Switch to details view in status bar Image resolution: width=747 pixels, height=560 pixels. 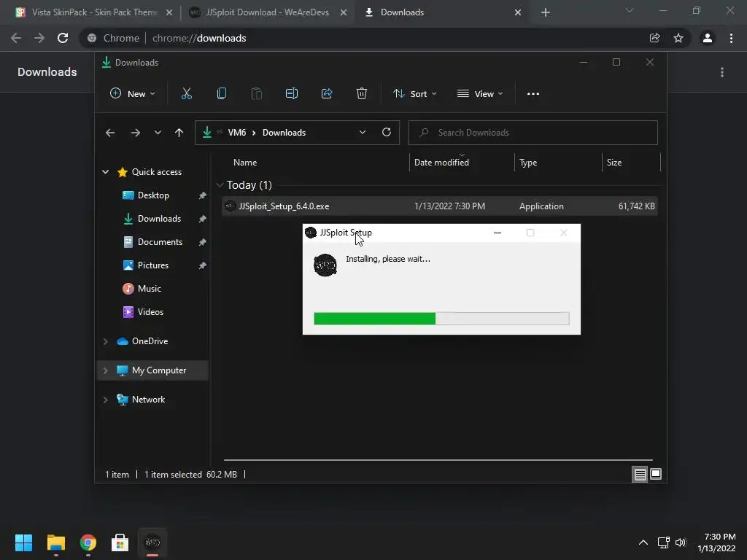click(640, 474)
